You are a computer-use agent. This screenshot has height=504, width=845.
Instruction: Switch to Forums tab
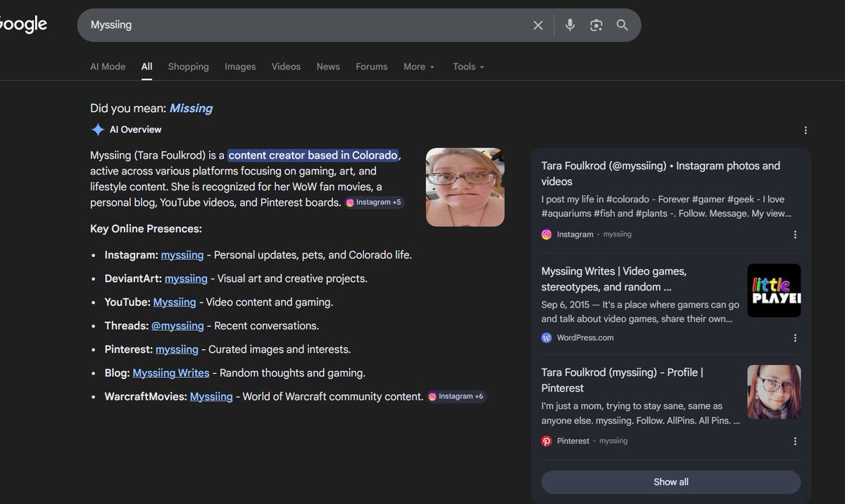pos(372,67)
